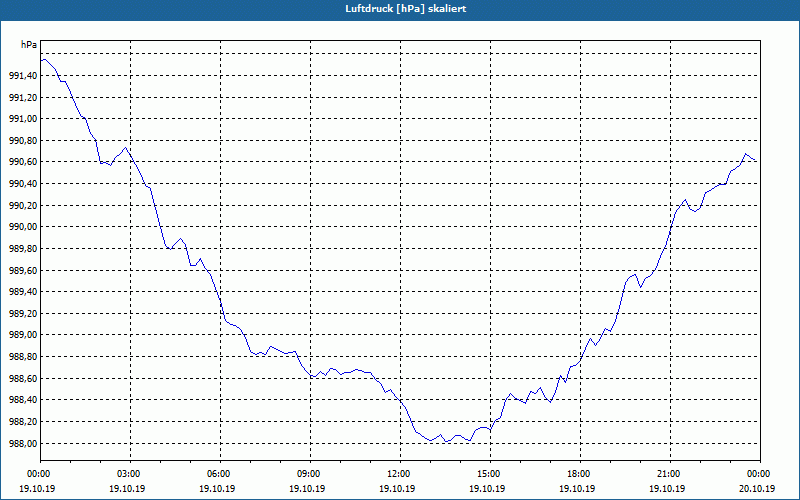This screenshot has height=500, width=800.
Task: Click the 19.10.19 date under 15:00
Action: pos(487,488)
